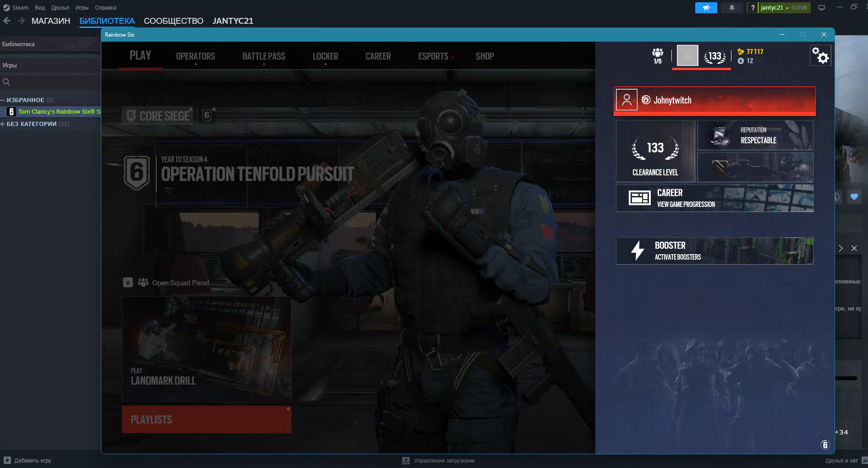Open Steam notifications bell
Screen dimensions: 868x468
click(x=731, y=8)
